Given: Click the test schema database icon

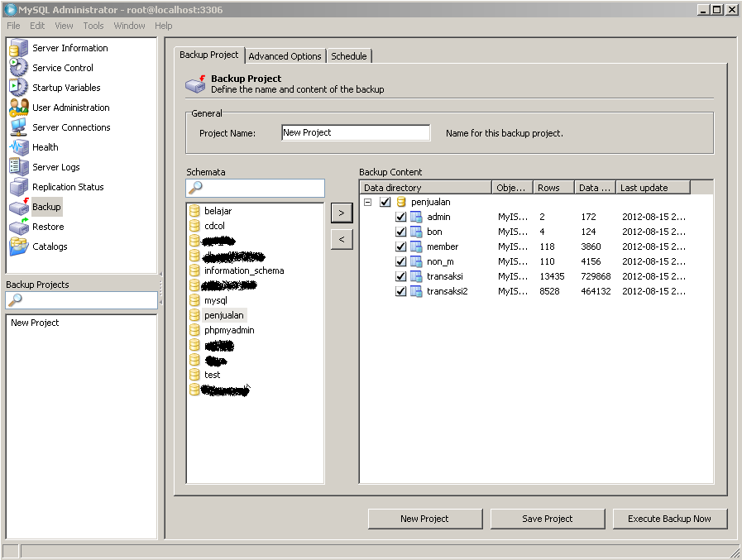Looking at the screenshot, I should [194, 375].
